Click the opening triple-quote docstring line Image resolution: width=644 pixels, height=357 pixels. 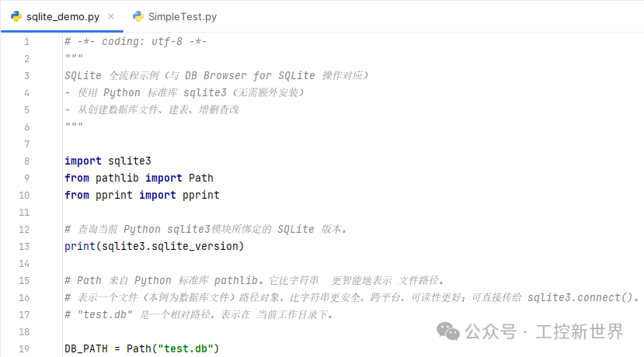[74, 58]
